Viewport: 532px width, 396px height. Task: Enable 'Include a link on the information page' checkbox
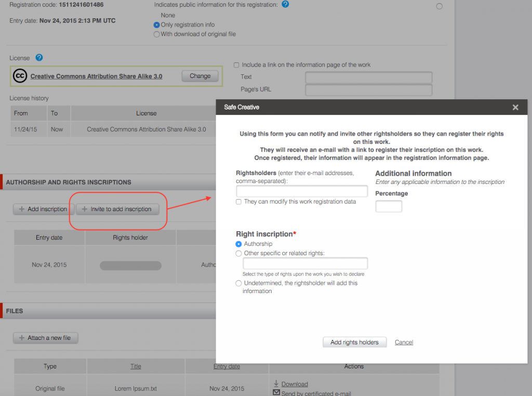point(236,65)
